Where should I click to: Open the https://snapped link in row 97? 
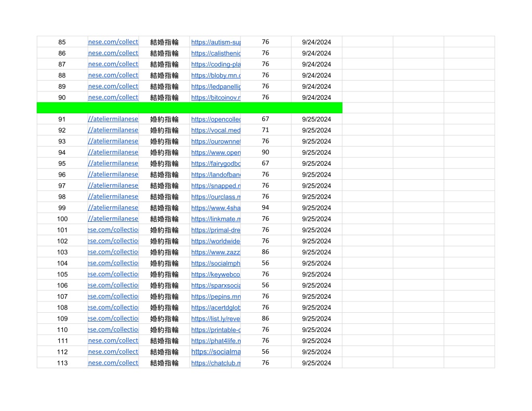tap(216, 185)
